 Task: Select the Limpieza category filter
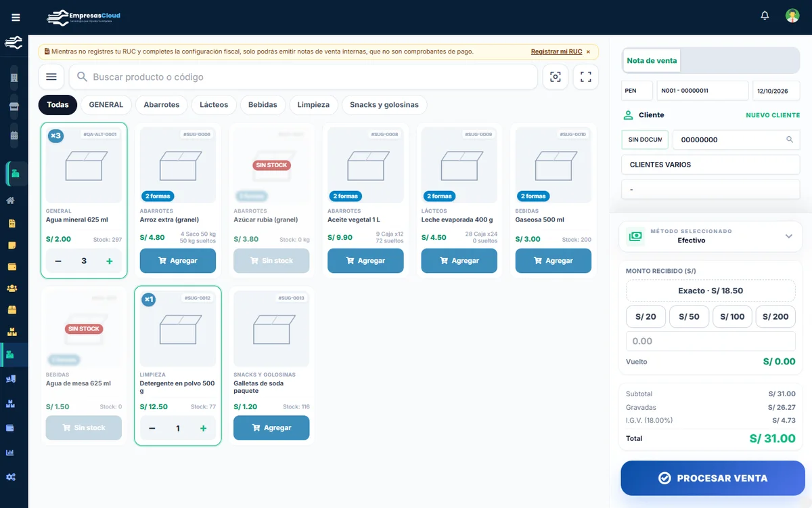[x=313, y=105]
